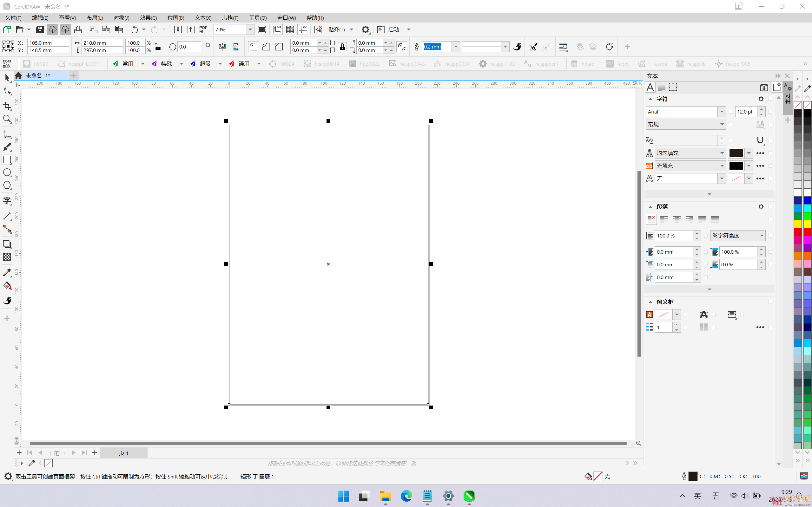Click the 通用 plugin button
The image size is (812, 507).
coord(240,64)
